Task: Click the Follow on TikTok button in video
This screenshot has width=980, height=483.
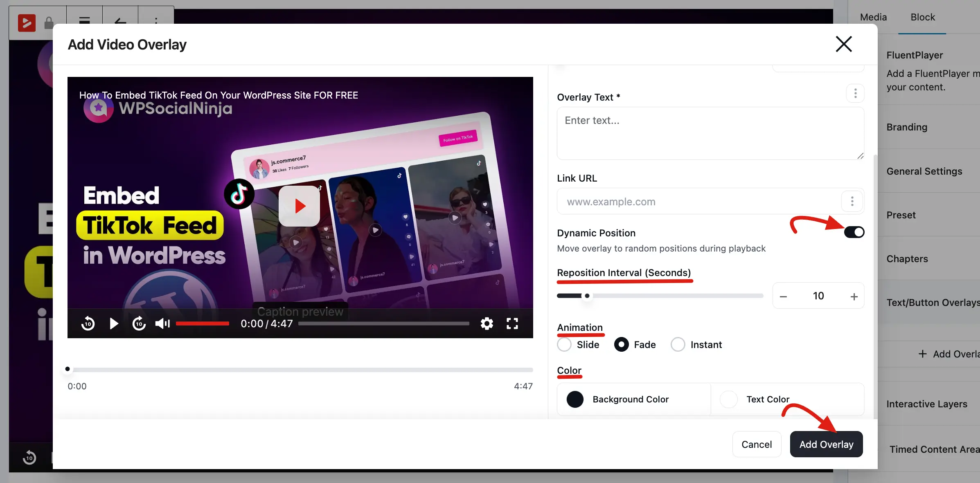Action: 458,139
